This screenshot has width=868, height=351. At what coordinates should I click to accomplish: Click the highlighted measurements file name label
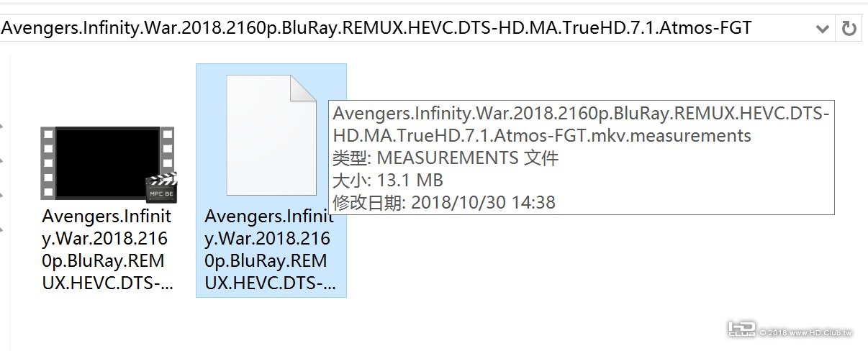[271, 249]
